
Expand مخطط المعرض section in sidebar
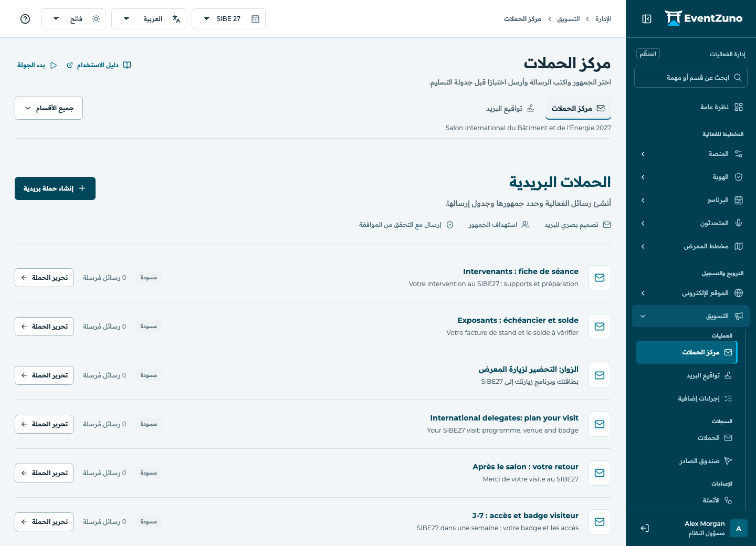691,246
